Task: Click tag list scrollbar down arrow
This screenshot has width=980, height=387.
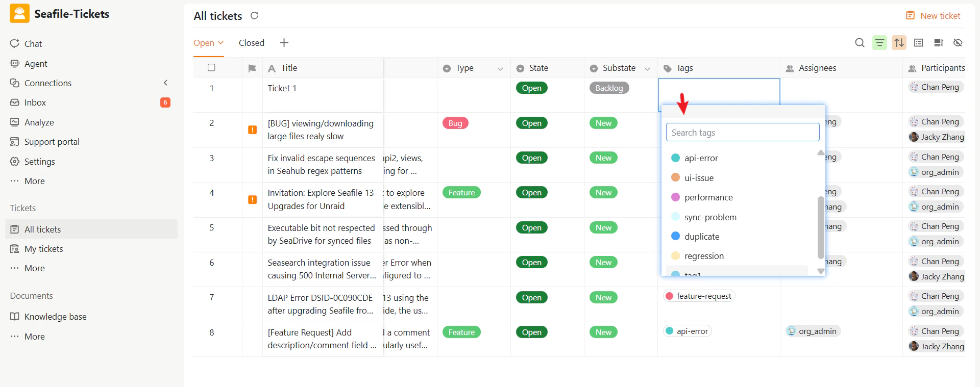Action: point(821,271)
